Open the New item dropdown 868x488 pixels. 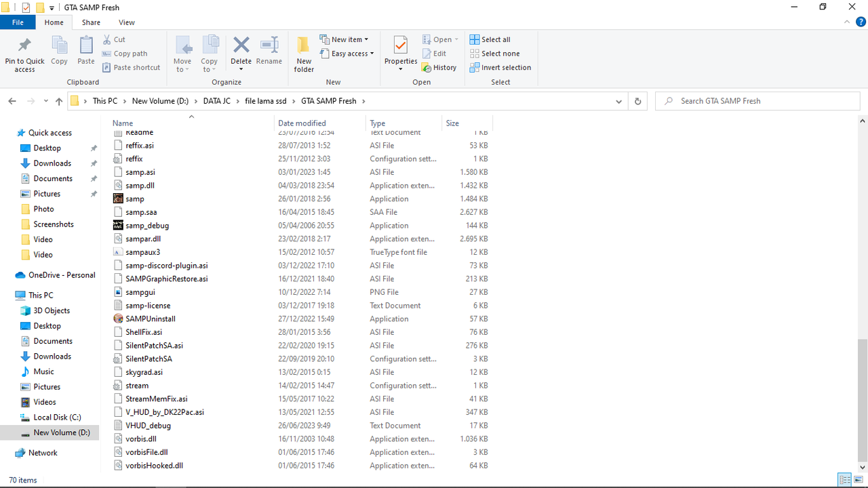point(344,40)
